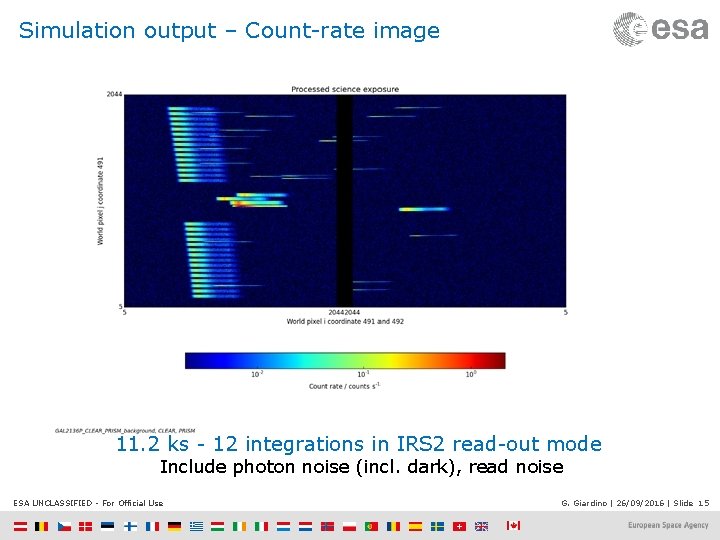Image resolution: width=720 pixels, height=540 pixels.
Task: Click the 10^-1 tick on the color bar
Action: tap(364, 374)
